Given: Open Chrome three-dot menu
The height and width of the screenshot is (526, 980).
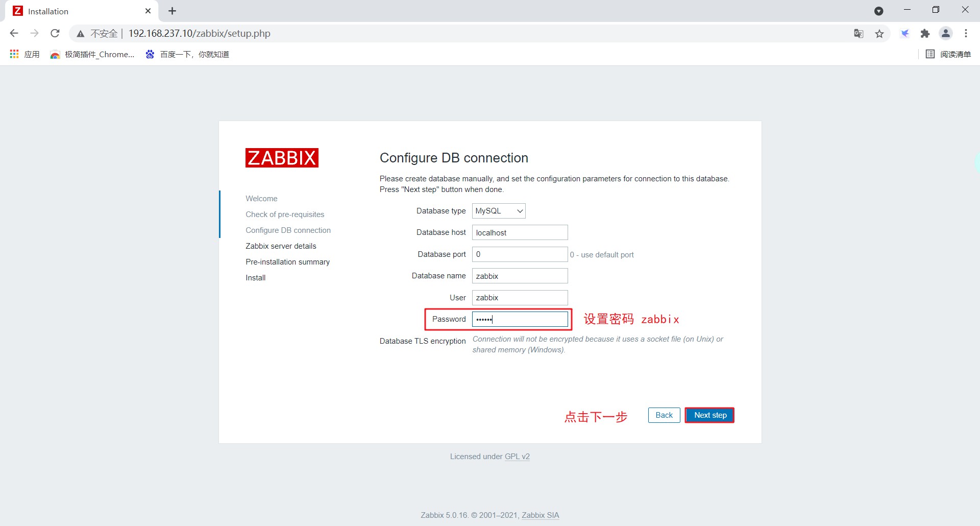Looking at the screenshot, I should [x=966, y=34].
